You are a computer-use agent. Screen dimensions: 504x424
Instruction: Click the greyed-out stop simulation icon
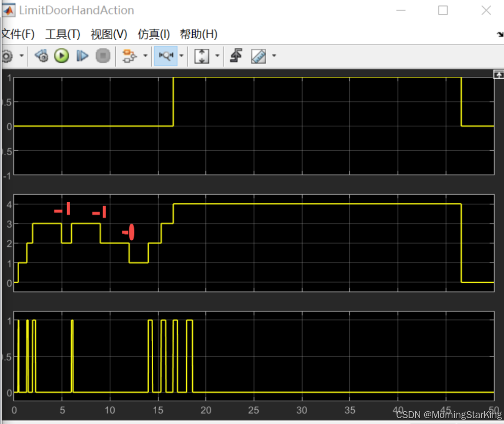point(103,56)
